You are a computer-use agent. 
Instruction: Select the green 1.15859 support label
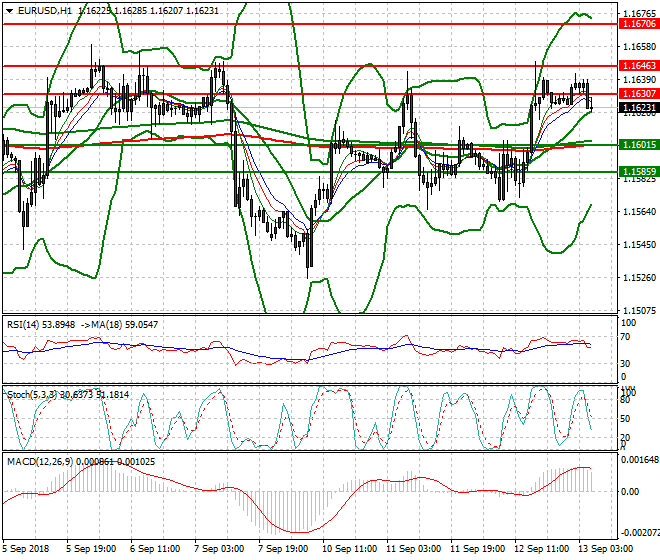point(638,172)
